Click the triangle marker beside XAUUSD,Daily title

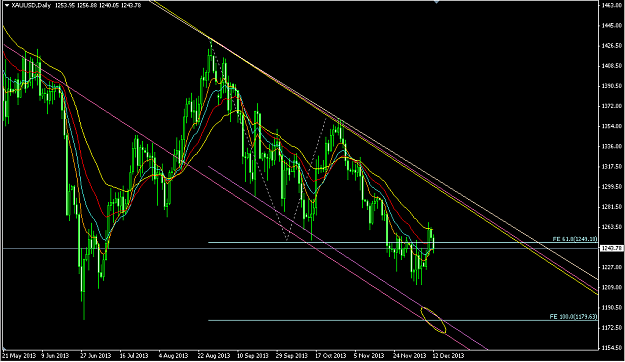(6, 6)
